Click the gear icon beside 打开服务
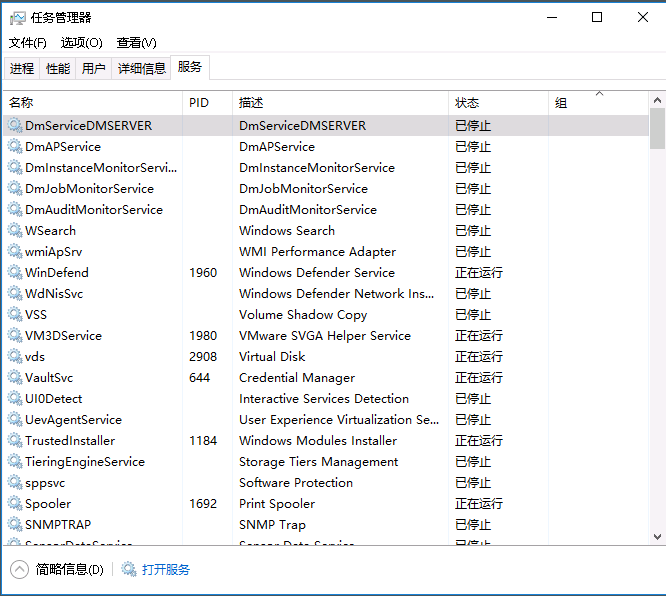Viewport: 666px width, 596px height. 129,569
